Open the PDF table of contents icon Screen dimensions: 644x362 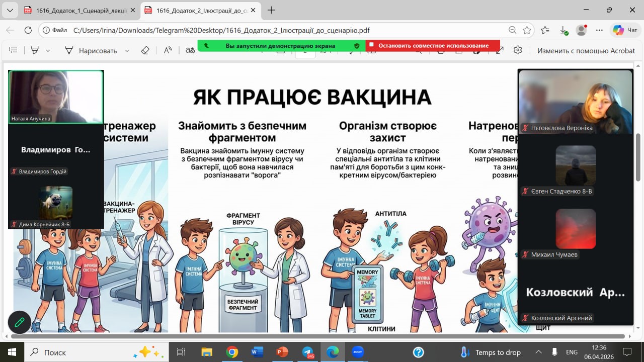[13, 50]
